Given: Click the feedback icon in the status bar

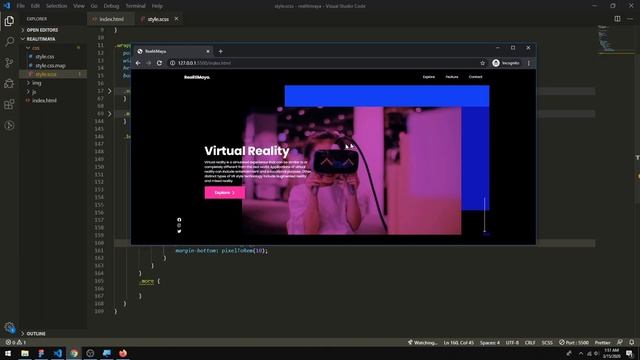Looking at the screenshot, I should coord(620,342).
